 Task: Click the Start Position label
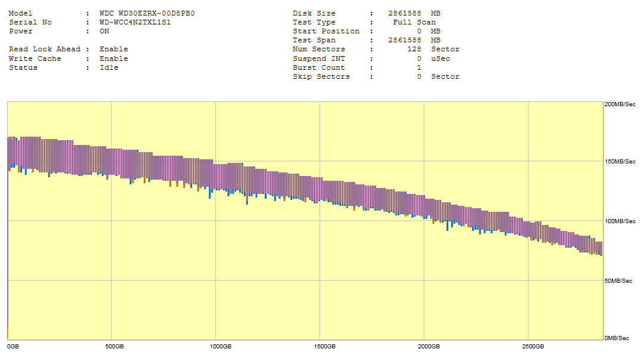[x=326, y=31]
